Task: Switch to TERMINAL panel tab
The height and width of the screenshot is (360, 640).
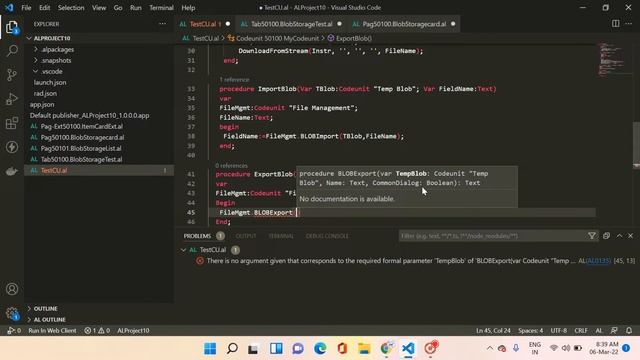Action: (x=281, y=236)
